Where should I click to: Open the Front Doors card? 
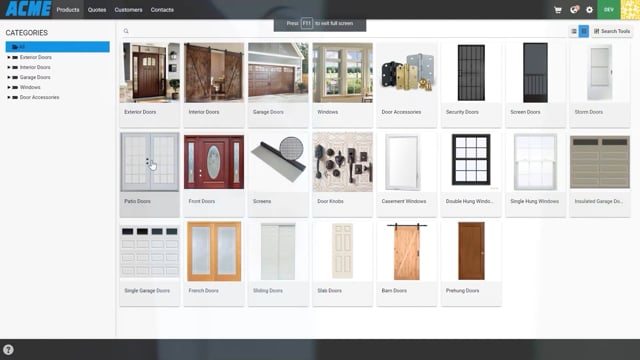click(x=214, y=174)
